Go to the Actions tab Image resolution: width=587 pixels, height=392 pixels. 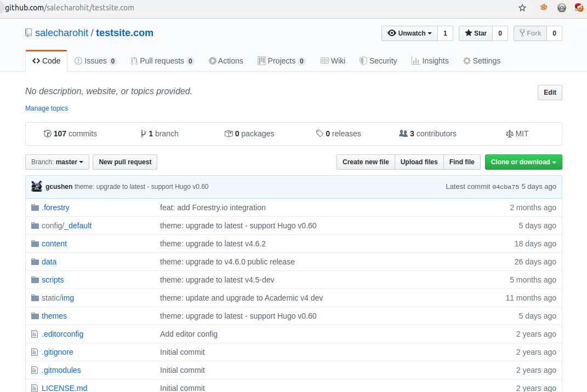coord(226,61)
